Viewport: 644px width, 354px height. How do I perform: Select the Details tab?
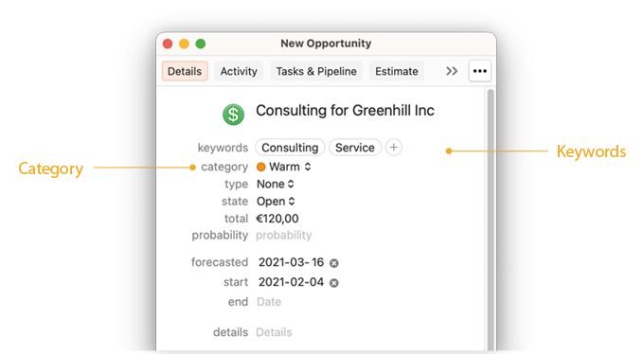coord(185,71)
